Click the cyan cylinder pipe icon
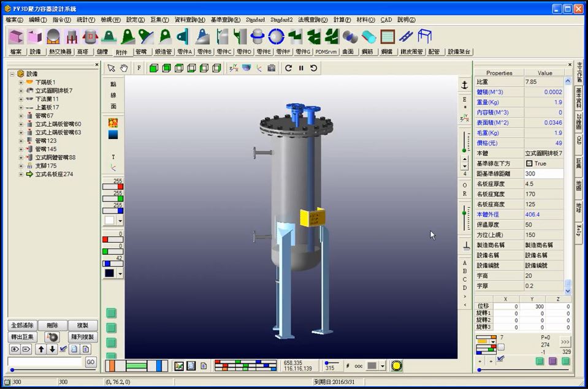588x389 pixels. (369, 37)
